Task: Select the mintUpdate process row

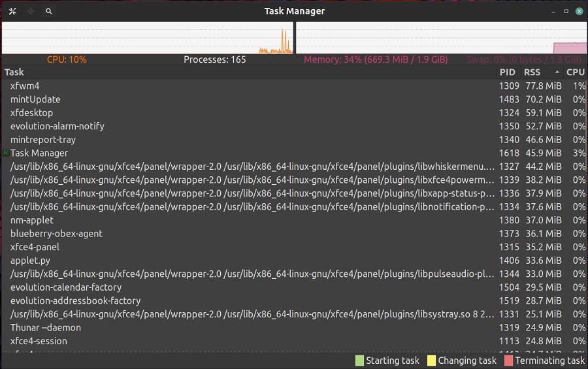Action: tap(294, 99)
